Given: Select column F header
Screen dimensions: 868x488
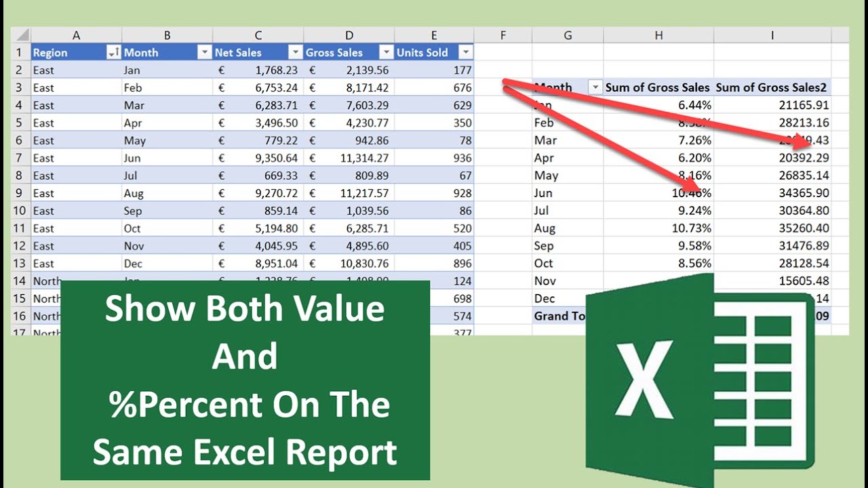Looking at the screenshot, I should tap(503, 35).
